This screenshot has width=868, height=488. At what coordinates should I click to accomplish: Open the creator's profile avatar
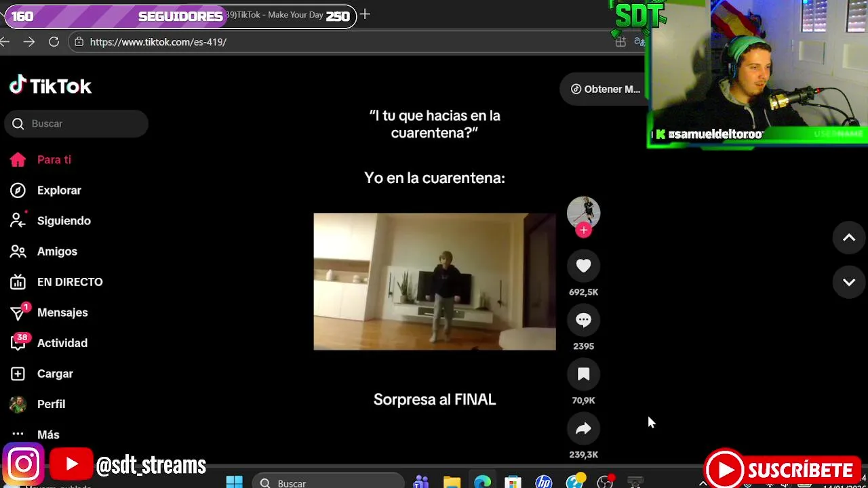[583, 213]
